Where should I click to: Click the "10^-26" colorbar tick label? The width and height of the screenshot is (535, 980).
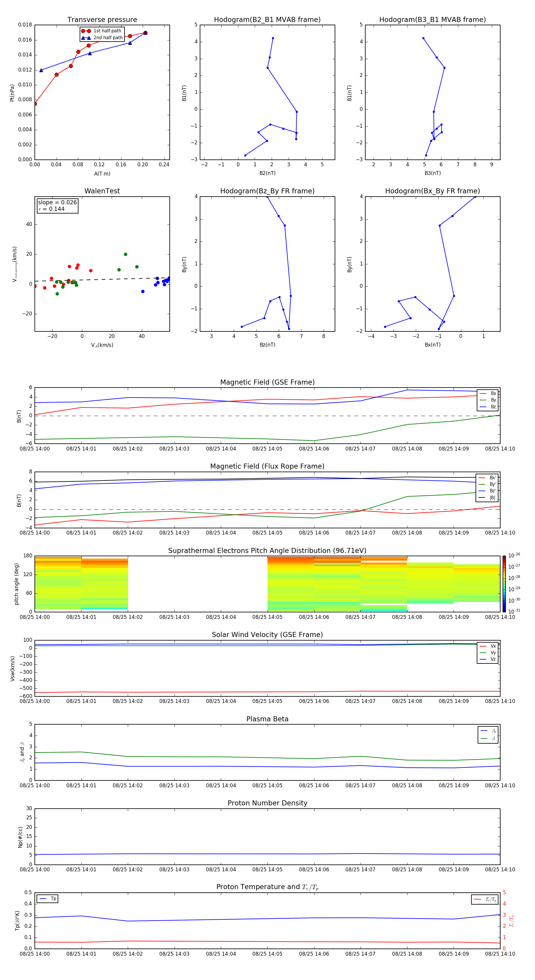514,555
